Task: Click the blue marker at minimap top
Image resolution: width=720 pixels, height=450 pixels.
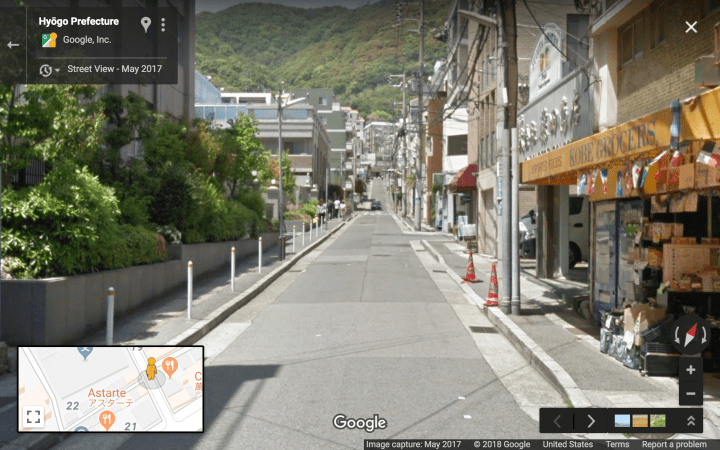Action: pyautogui.click(x=85, y=353)
